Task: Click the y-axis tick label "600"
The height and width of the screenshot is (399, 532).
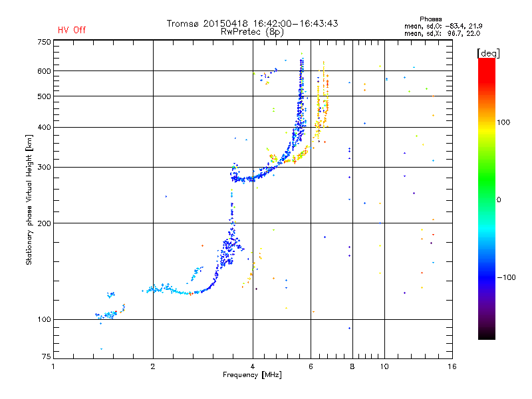Action: [x=44, y=71]
